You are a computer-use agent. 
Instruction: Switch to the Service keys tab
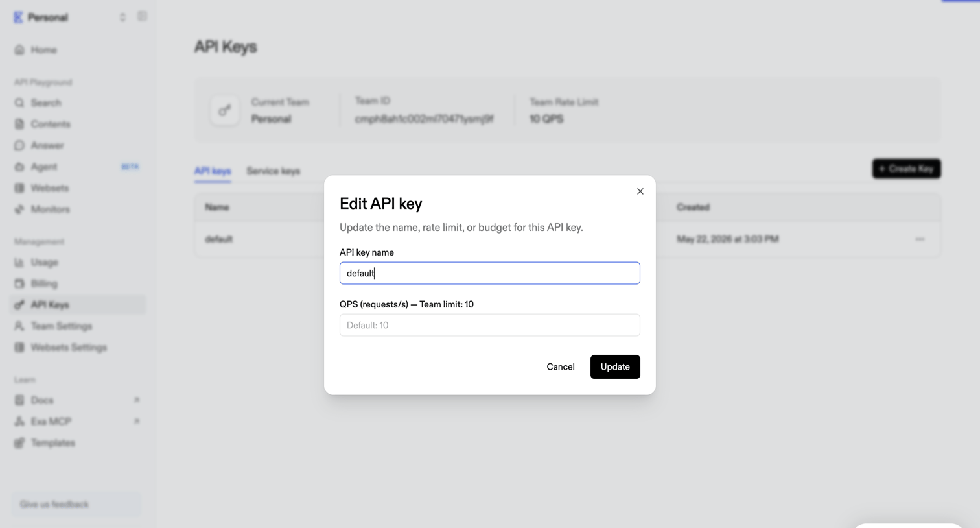pyautogui.click(x=273, y=171)
